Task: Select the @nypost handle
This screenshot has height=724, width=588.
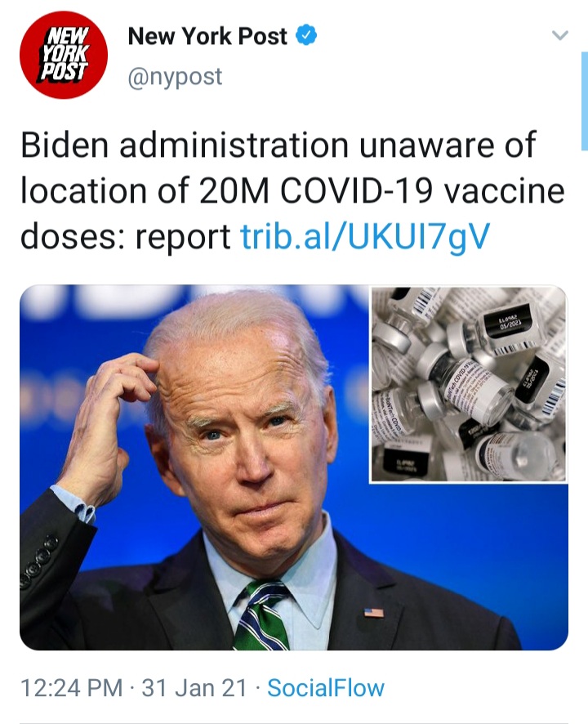Action: point(176,77)
